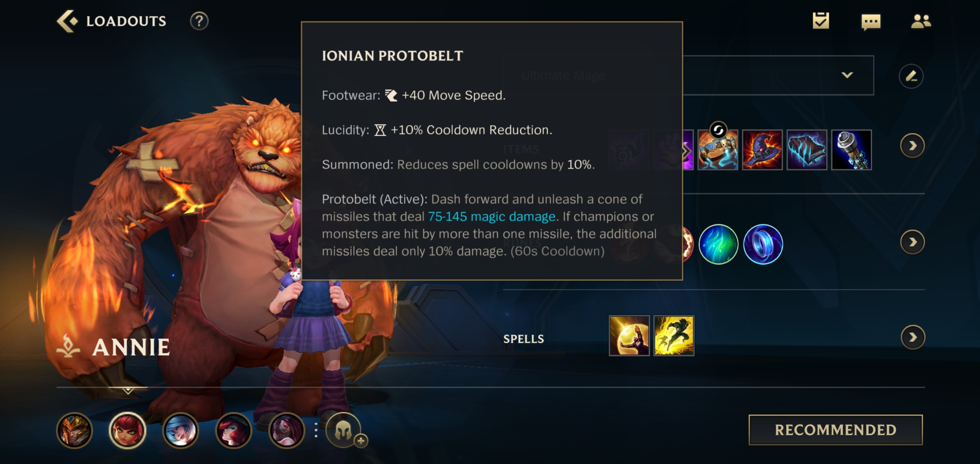Screen dimensions: 980x464
Task: Expand the items row arrow
Action: point(912,146)
